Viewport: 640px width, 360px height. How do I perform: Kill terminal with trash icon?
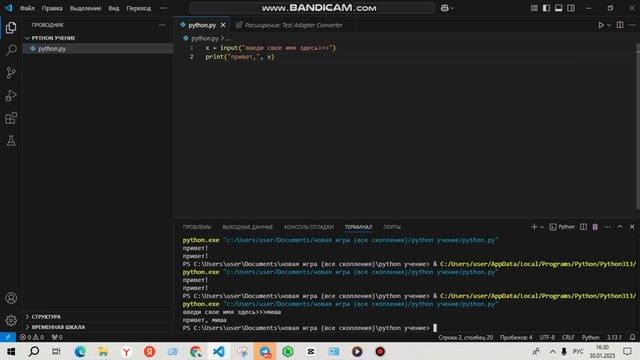pos(595,227)
